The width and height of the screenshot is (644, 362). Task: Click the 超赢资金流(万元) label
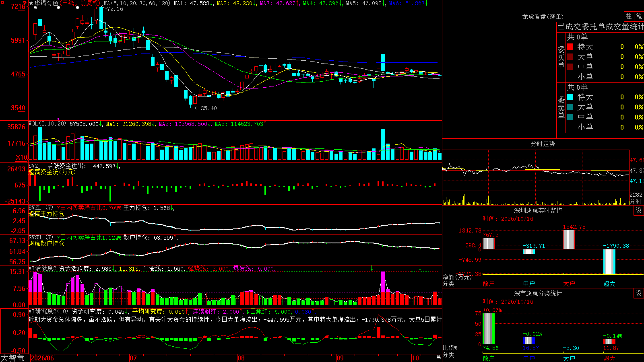[52, 172]
